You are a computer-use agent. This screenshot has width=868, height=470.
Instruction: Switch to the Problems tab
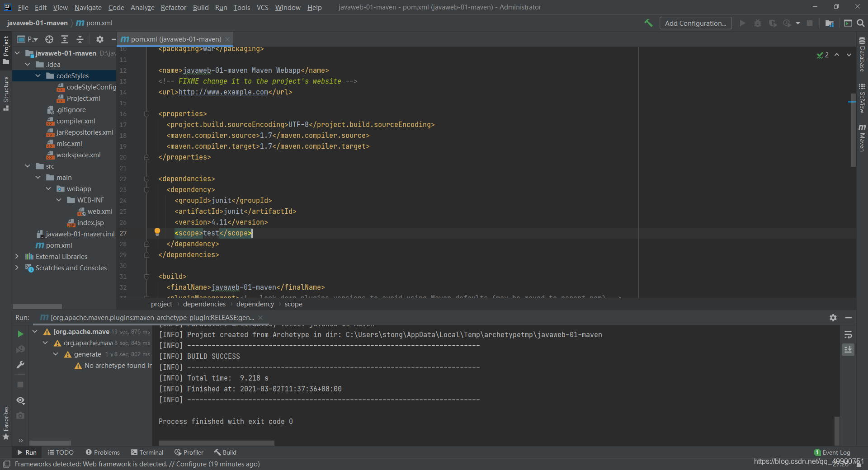pyautogui.click(x=103, y=452)
